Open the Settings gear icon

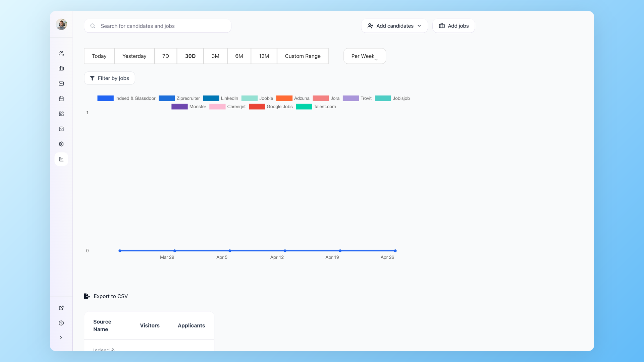pos(61,144)
